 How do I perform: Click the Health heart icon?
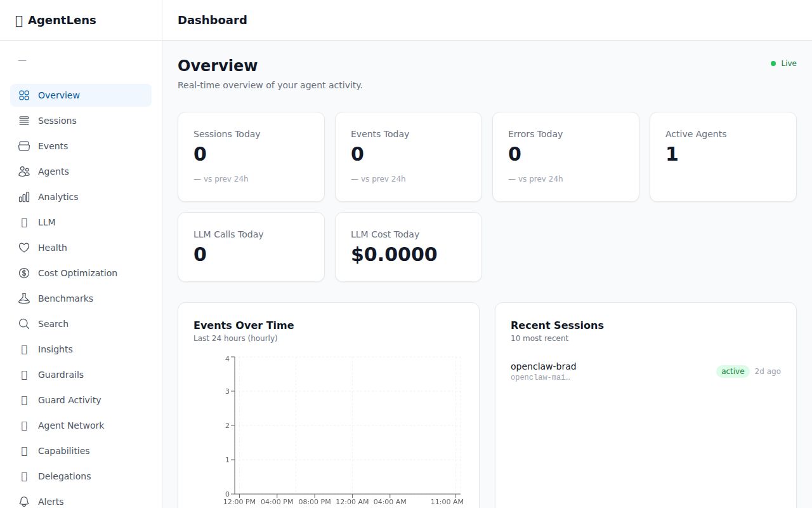click(x=24, y=248)
